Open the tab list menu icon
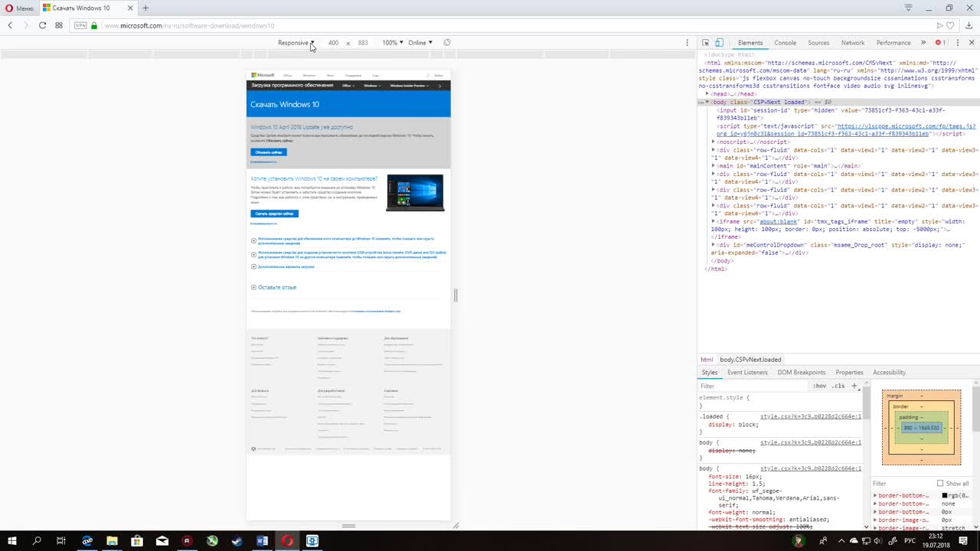The width and height of the screenshot is (980, 551). coord(909,8)
